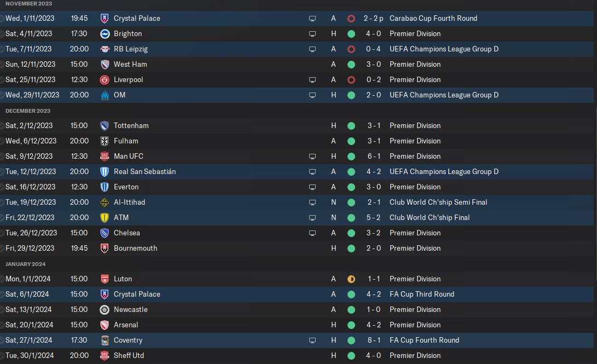Open the Real San Sebastián team link
Viewport: 597px width, 364px height.
click(144, 171)
